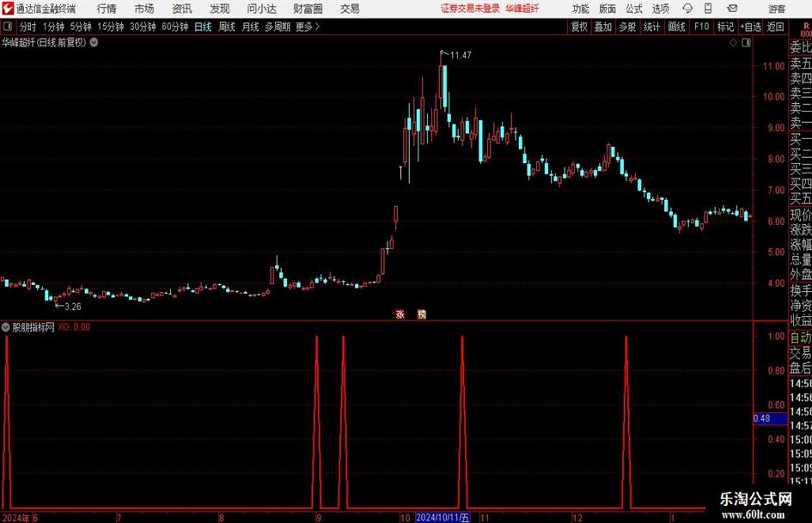Click the 2024年 label on time axis
The width and height of the screenshot is (812, 523).
[16, 518]
